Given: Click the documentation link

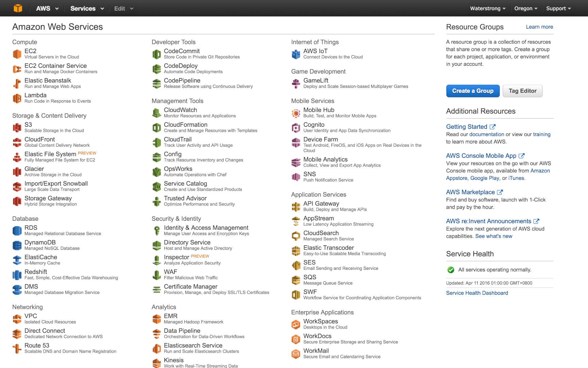Looking at the screenshot, I should click(487, 134).
